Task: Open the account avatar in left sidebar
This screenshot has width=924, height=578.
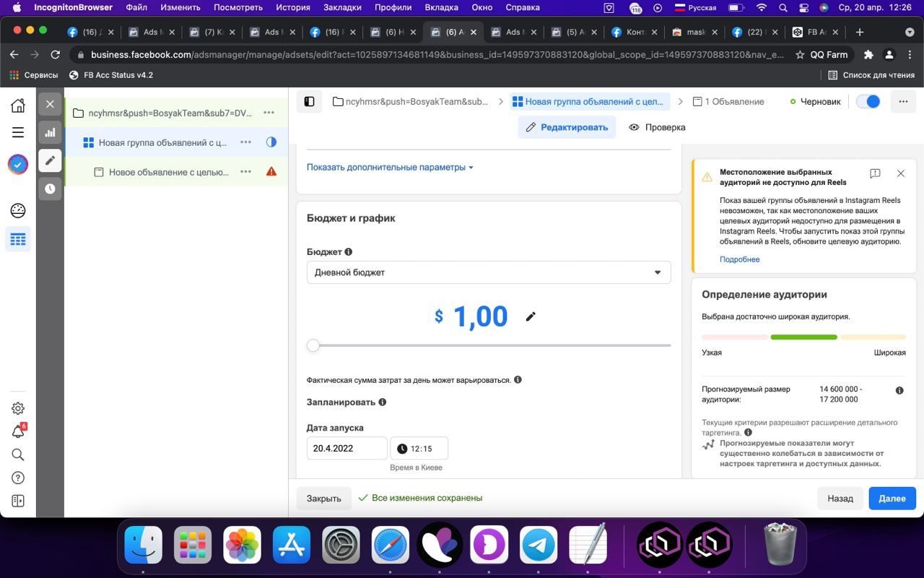Action: click(18, 164)
